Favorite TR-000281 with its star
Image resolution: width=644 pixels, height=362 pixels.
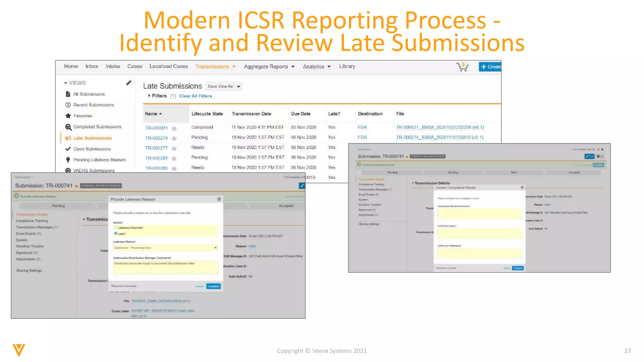(x=174, y=158)
